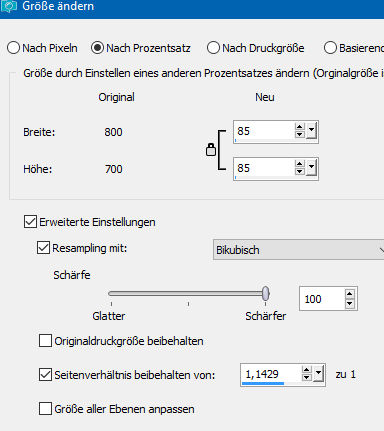
Task: Click the aspect ratio lock icon
Action: click(x=211, y=150)
